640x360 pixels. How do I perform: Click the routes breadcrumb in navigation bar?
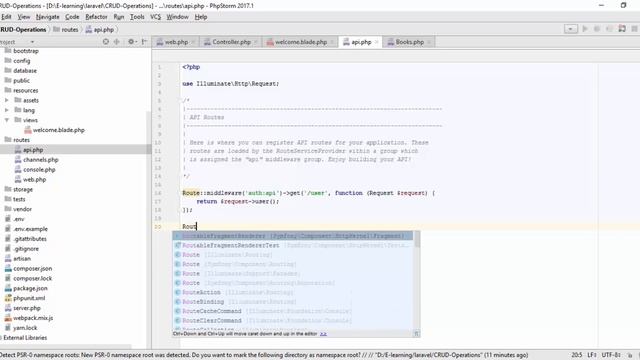(x=66, y=29)
